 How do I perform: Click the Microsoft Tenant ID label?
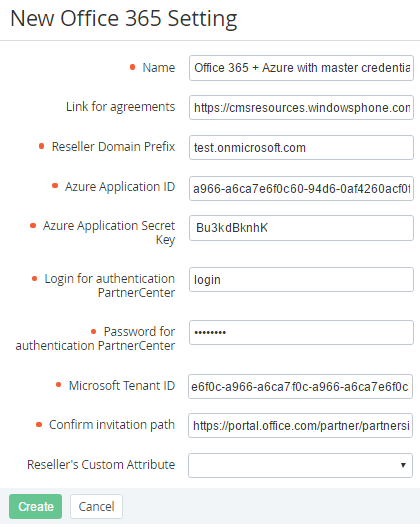122,386
